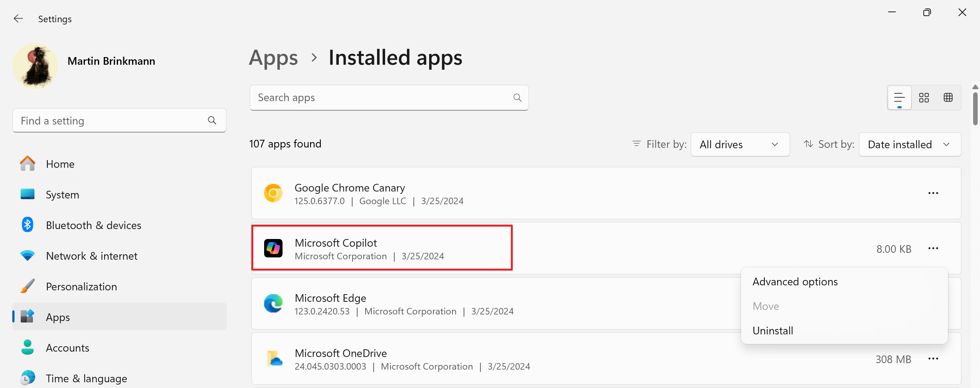Select the Google Chrome Canary entry name
This screenshot has height=388, width=980.
click(x=350, y=188)
